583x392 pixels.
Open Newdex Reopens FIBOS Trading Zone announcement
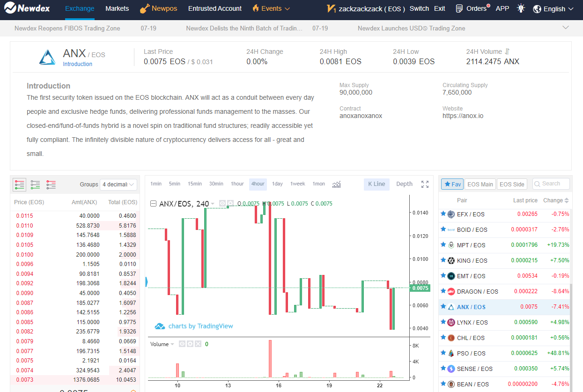(67, 28)
